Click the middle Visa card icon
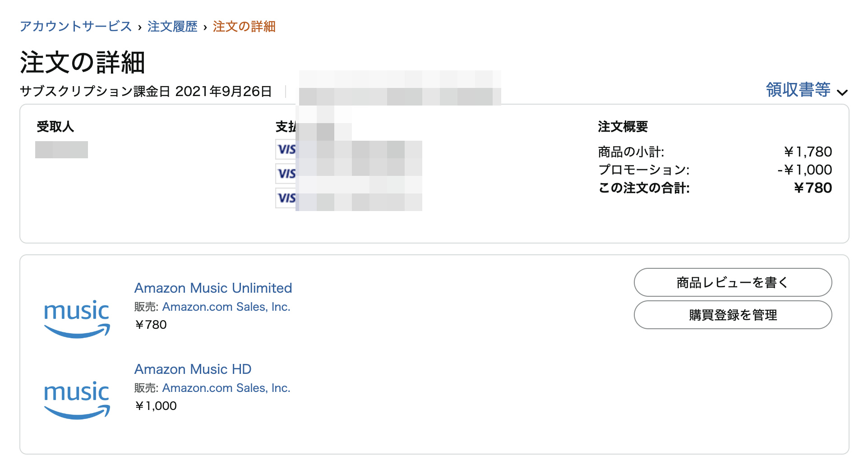Image resolution: width=868 pixels, height=469 pixels. pyautogui.click(x=286, y=174)
